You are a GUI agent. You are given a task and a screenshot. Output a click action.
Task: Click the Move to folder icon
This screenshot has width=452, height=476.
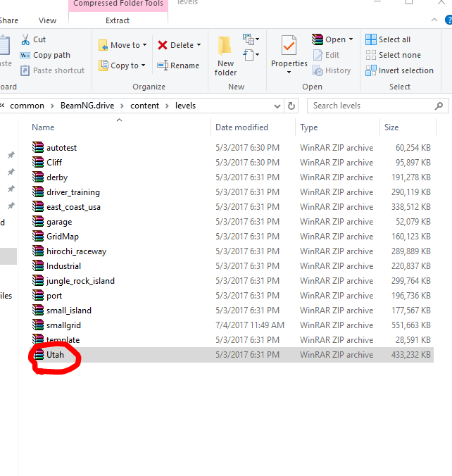[103, 45]
